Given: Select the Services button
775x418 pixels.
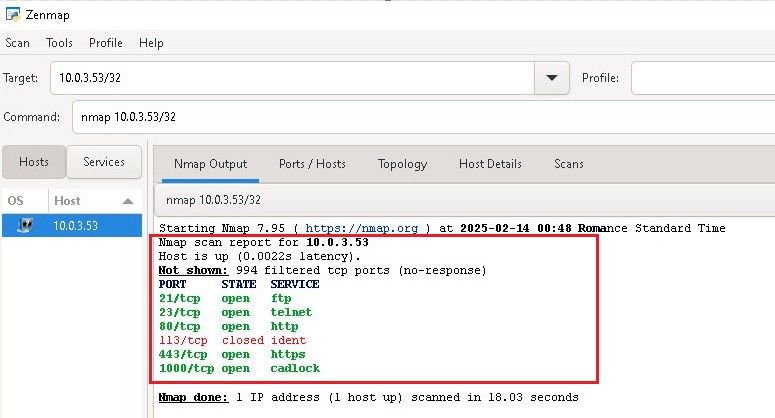Looking at the screenshot, I should click(x=104, y=162).
